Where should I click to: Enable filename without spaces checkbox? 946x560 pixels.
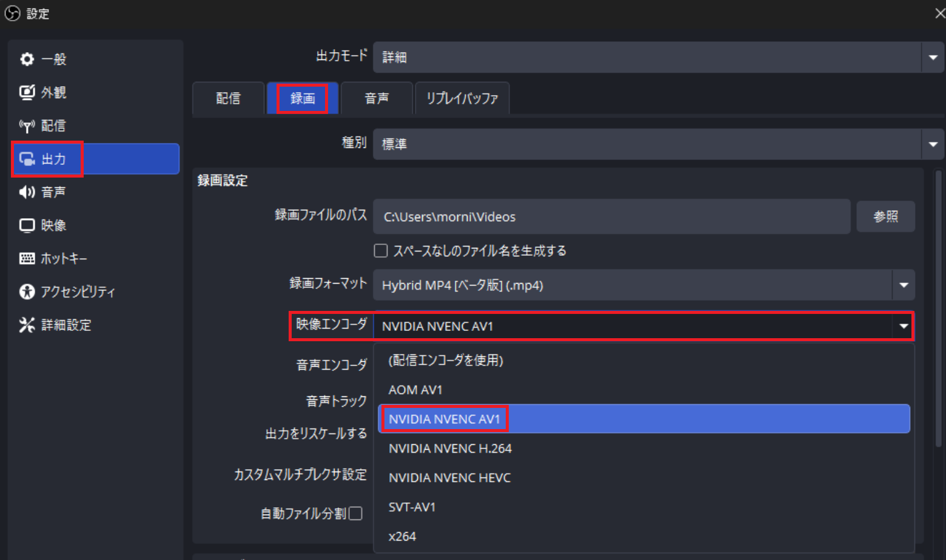(381, 251)
